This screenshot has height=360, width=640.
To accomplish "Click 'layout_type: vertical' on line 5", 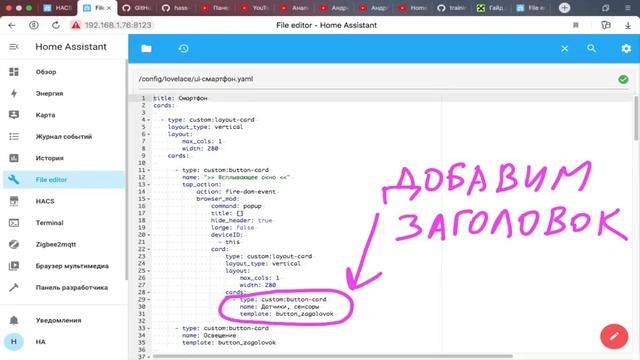I will (x=205, y=127).
